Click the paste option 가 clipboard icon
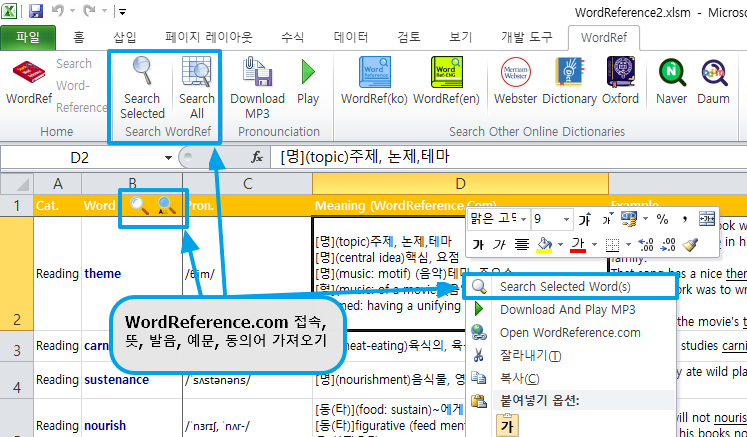This screenshot has height=437, width=747. [x=507, y=424]
